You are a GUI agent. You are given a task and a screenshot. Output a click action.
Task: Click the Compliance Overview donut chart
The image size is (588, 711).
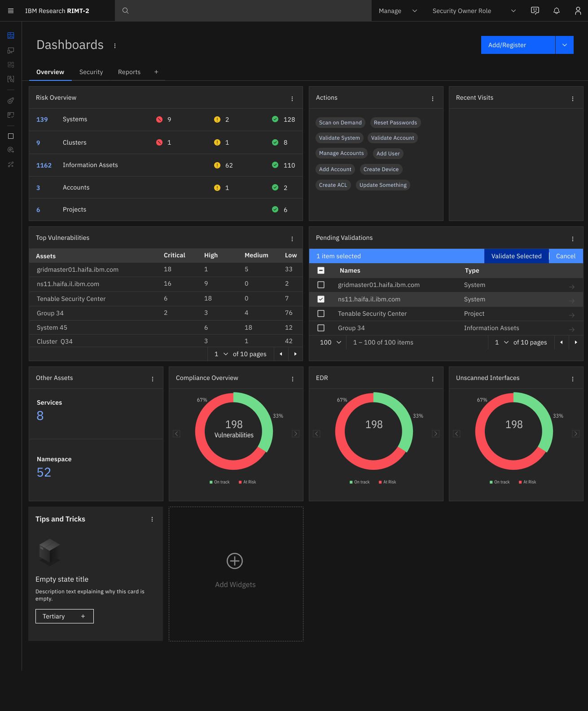(234, 431)
